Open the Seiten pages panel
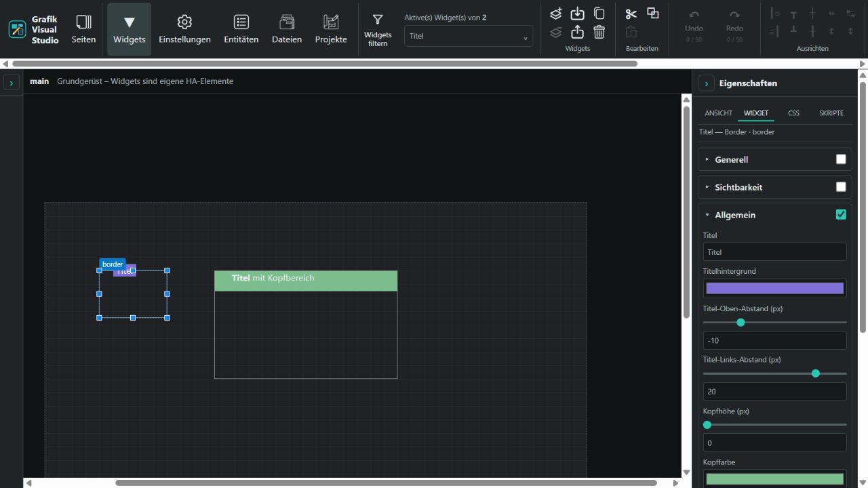 click(x=83, y=29)
